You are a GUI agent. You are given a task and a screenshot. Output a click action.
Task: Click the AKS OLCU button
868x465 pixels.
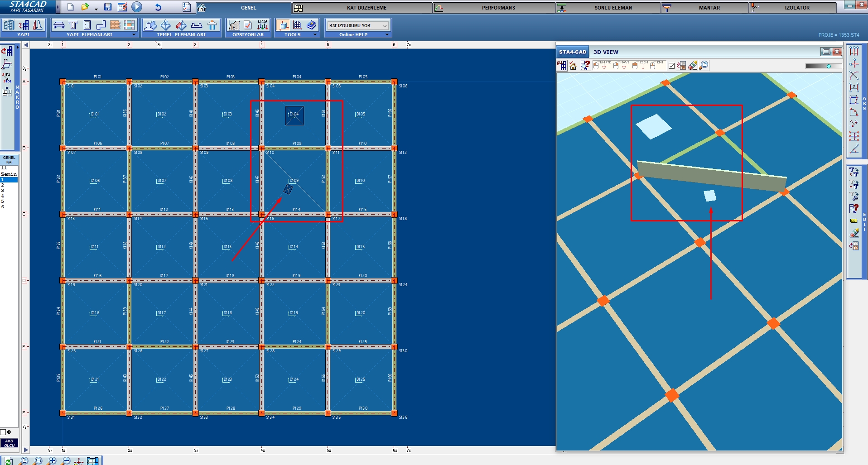click(9, 443)
